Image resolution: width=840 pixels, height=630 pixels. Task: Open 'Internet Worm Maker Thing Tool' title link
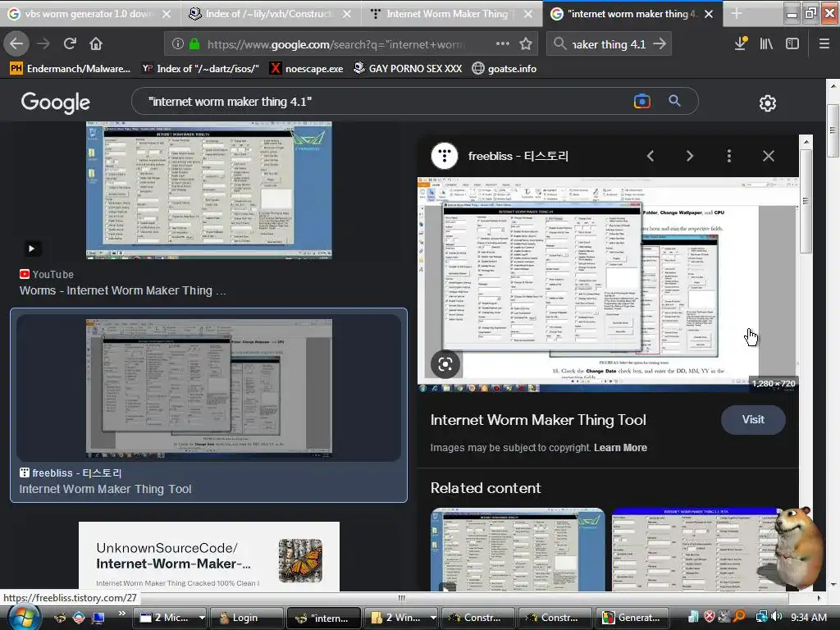(x=538, y=420)
